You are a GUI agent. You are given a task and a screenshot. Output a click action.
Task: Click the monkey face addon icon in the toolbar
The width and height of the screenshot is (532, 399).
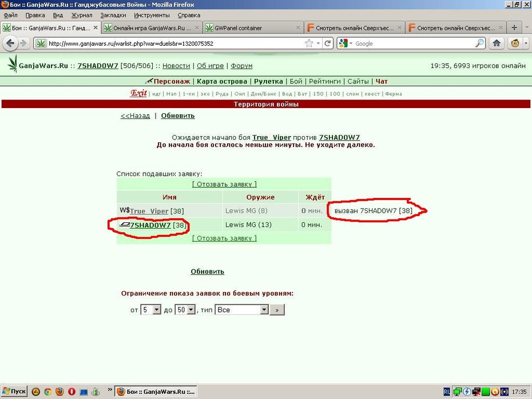click(x=515, y=43)
